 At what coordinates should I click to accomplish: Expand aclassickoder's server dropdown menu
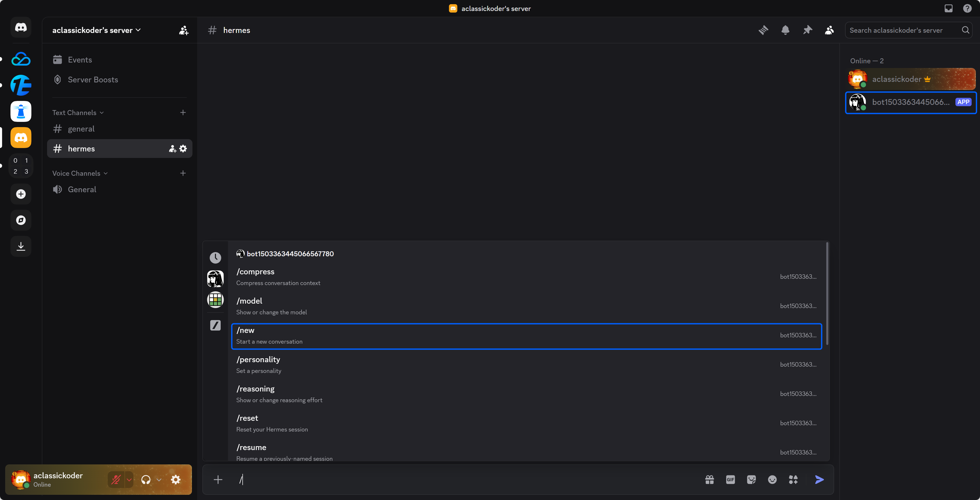(x=97, y=30)
